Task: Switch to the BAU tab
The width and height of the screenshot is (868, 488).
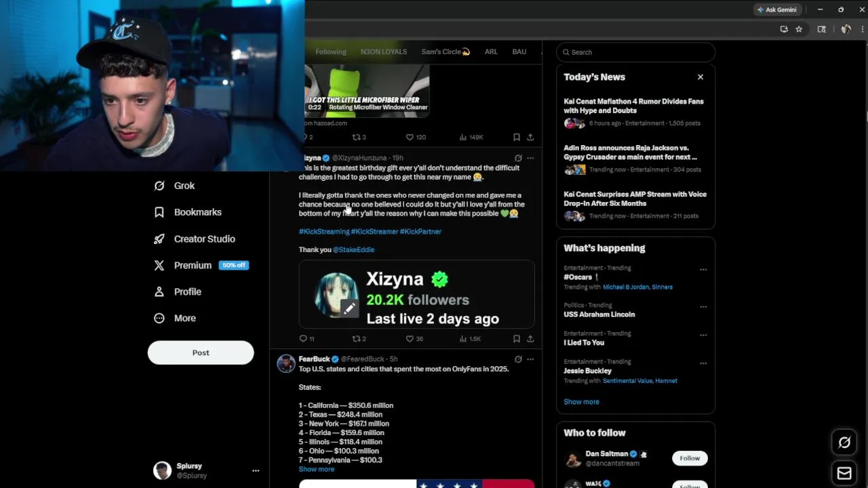Action: 519,52
